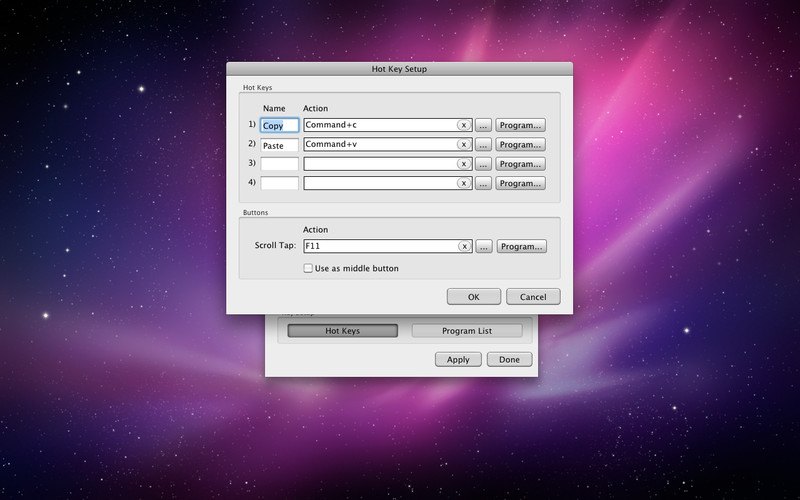Click the ellipsis button beside Scroll Tap
This screenshot has height=500, width=800.
484,246
